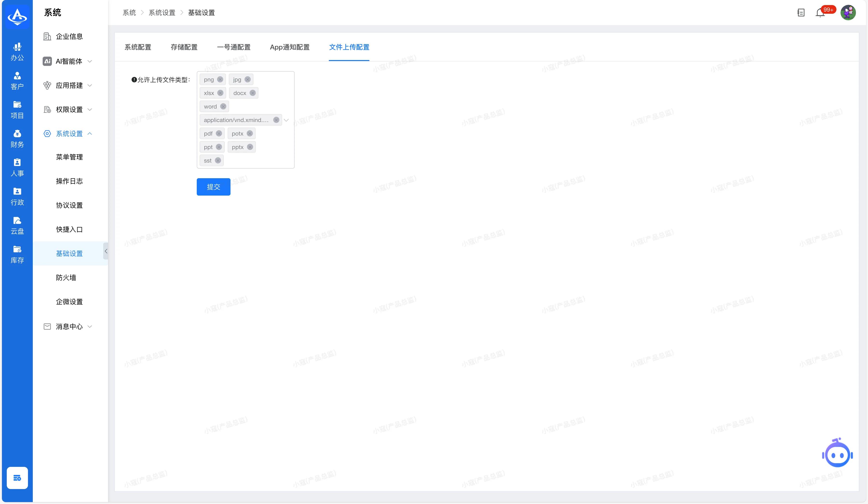This screenshot has width=868, height=504.
Task: Collapse the 系统设置 menu section
Action: point(69,134)
